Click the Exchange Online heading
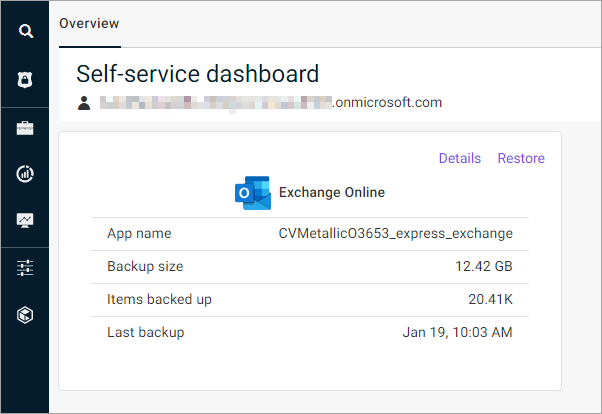The height and width of the screenshot is (414, 602). pos(332,192)
